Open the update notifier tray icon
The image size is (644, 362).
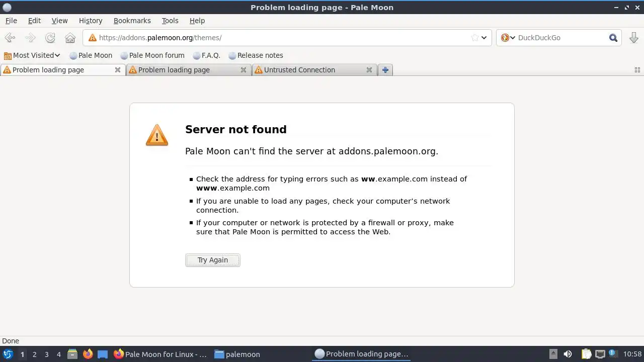(x=613, y=354)
